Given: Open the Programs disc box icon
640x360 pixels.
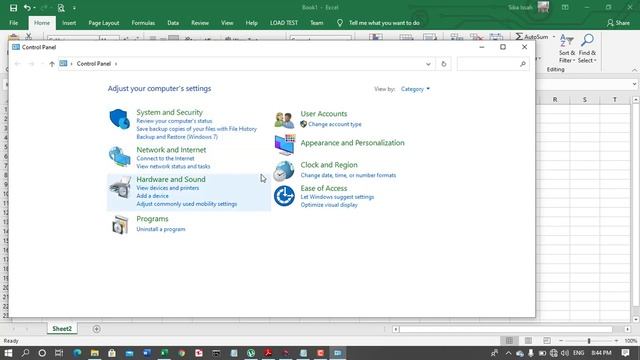Looking at the screenshot, I should point(120,225).
